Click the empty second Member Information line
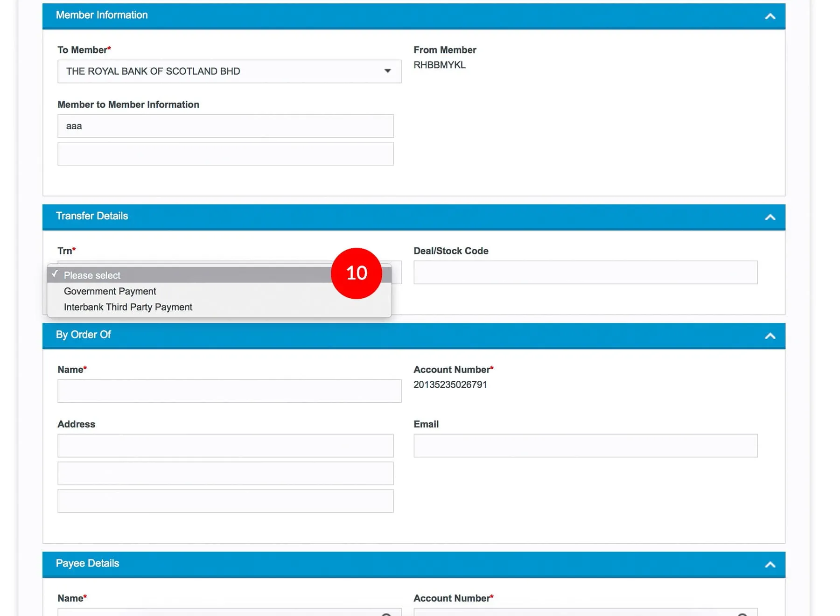This screenshot has width=840, height=616. (225, 154)
